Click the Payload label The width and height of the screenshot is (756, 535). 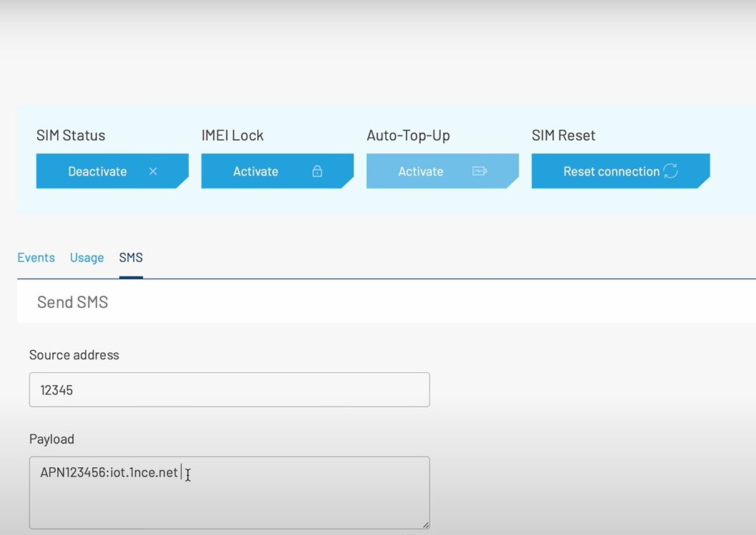[x=51, y=439]
